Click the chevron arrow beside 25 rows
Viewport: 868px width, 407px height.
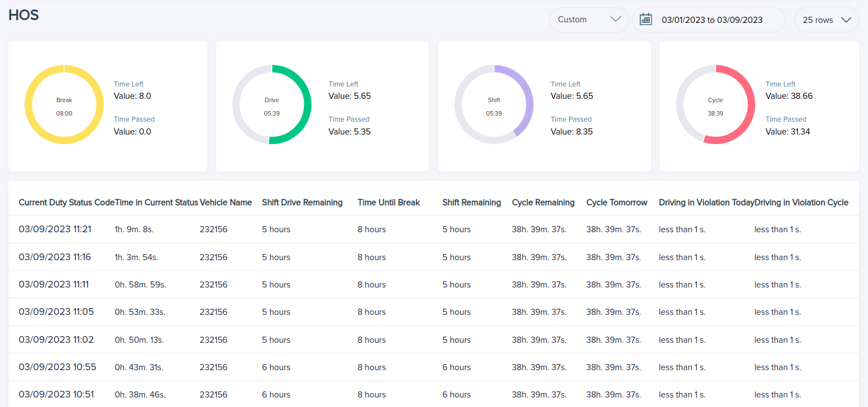click(846, 20)
